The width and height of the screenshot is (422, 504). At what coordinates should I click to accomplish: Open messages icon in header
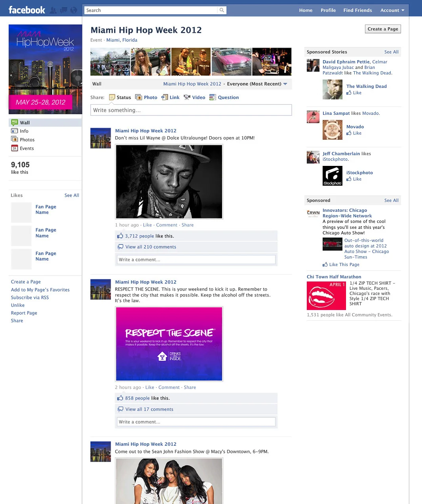pos(63,10)
